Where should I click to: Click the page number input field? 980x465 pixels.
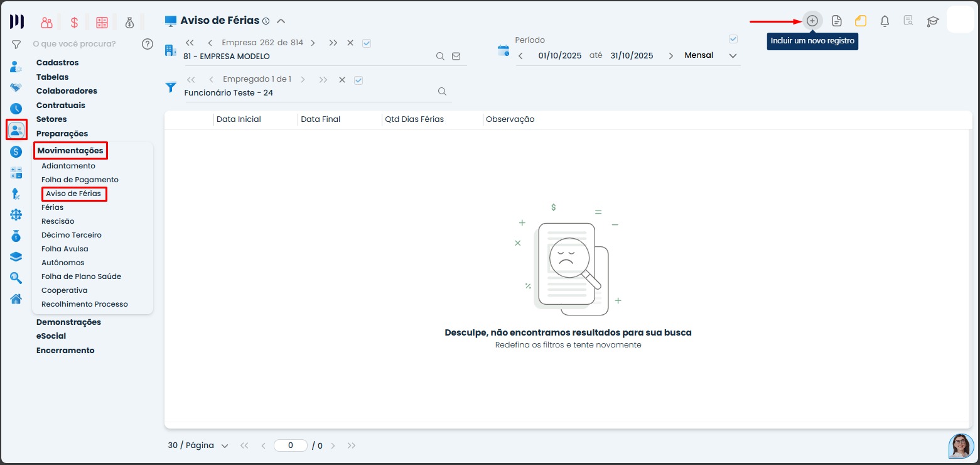(x=290, y=446)
